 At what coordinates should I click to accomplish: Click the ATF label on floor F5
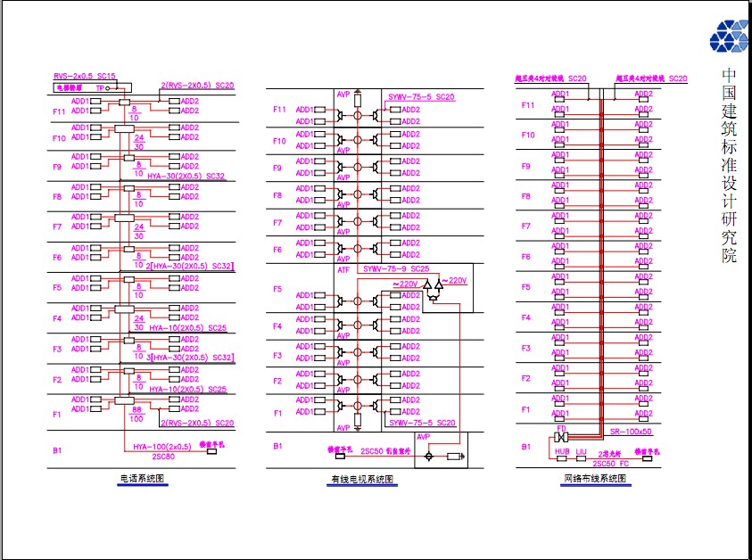tap(343, 270)
